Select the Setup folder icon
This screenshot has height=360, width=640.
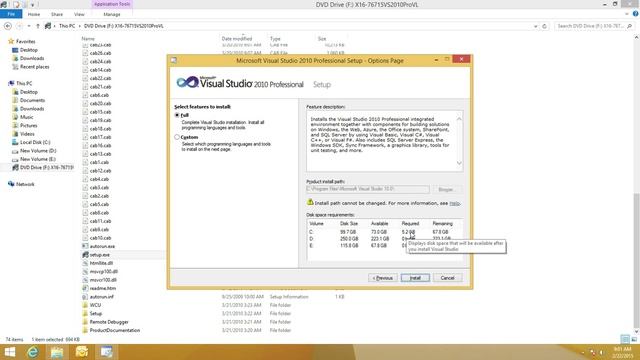point(85,313)
